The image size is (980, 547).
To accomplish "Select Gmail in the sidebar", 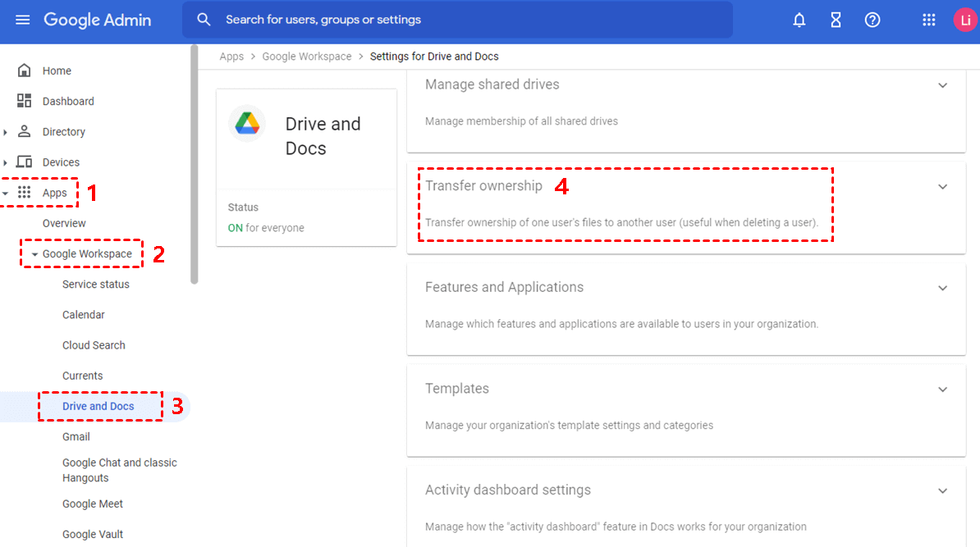I will pos(76,437).
